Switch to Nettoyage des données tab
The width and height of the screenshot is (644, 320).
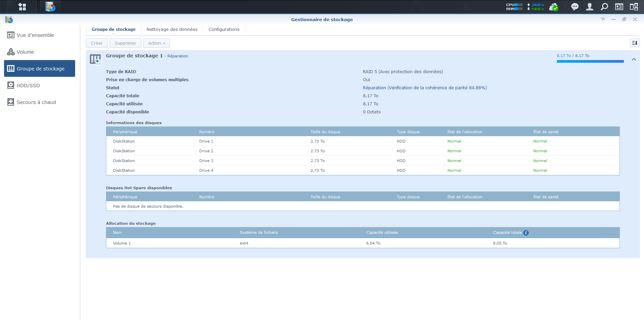[x=172, y=30]
